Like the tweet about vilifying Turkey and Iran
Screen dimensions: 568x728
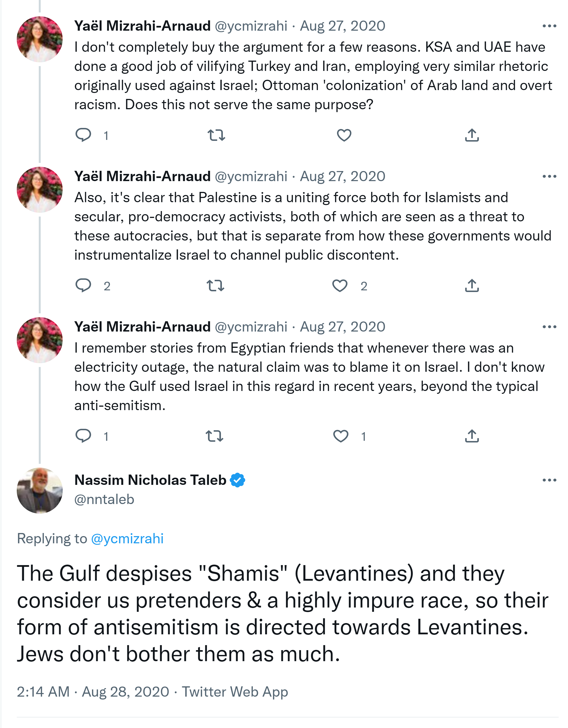pyautogui.click(x=344, y=135)
